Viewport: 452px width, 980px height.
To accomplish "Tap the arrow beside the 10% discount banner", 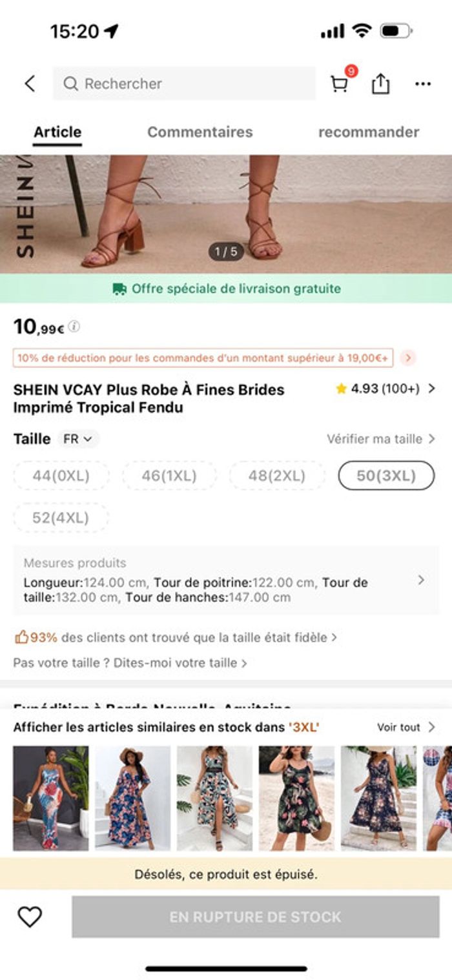I will (x=407, y=358).
